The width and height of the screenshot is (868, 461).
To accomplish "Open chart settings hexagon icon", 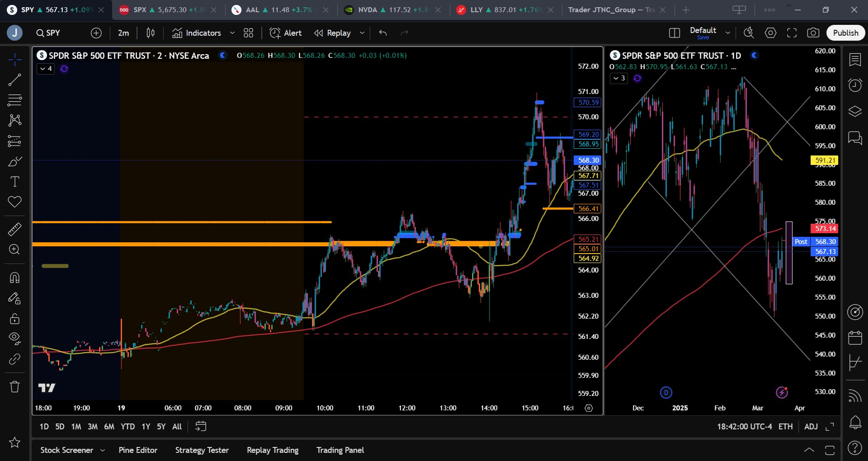I will 770,33.
